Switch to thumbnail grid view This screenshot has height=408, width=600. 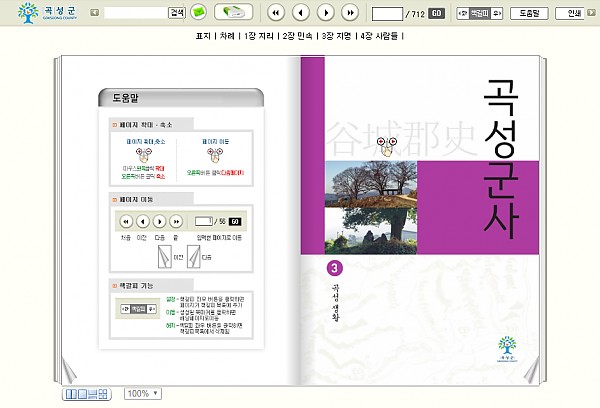103,394
